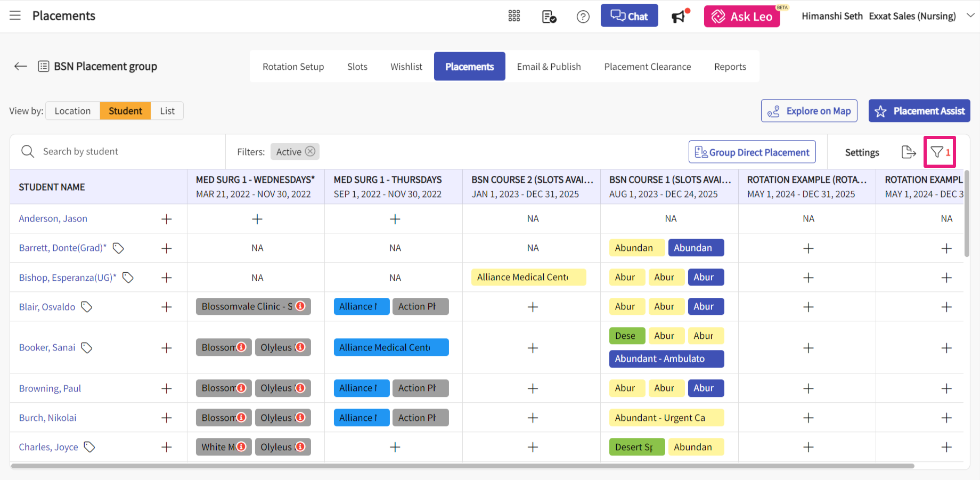Switch view to Location
This screenshot has height=480, width=980.
[72, 111]
